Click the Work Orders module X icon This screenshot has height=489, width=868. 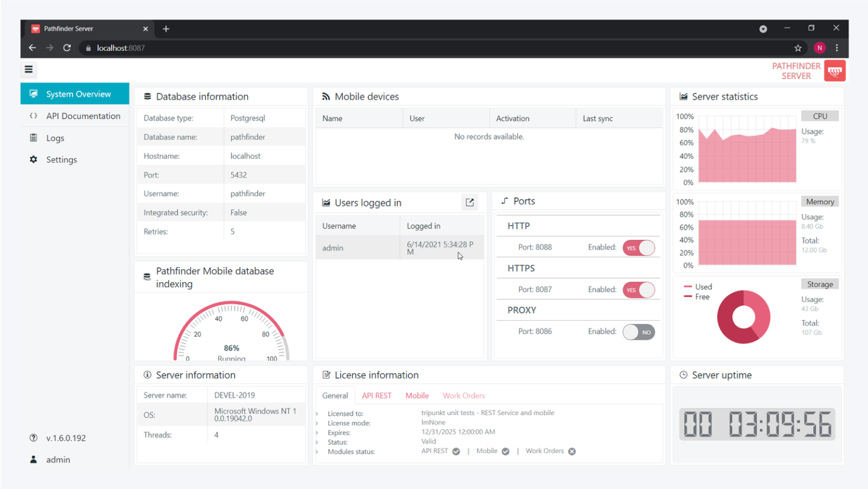point(572,451)
